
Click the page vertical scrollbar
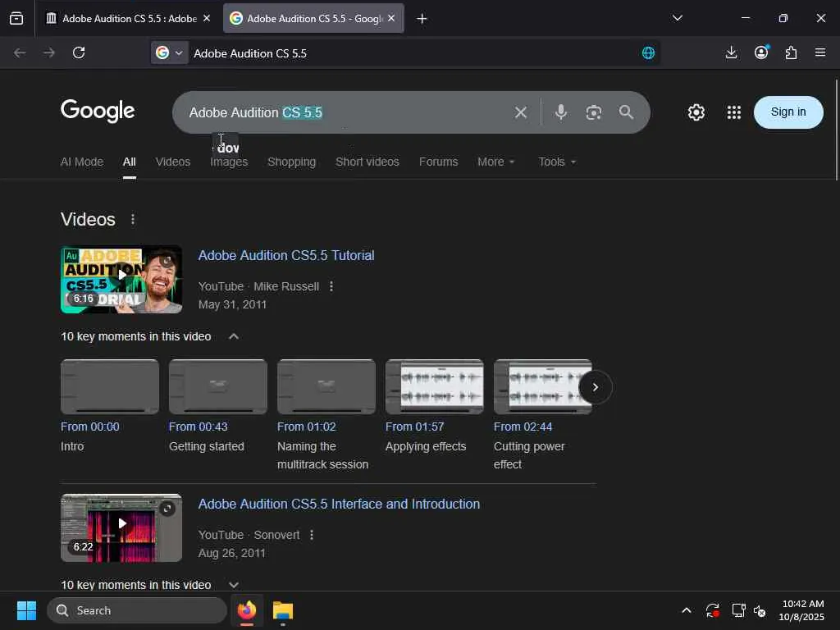pos(836,130)
